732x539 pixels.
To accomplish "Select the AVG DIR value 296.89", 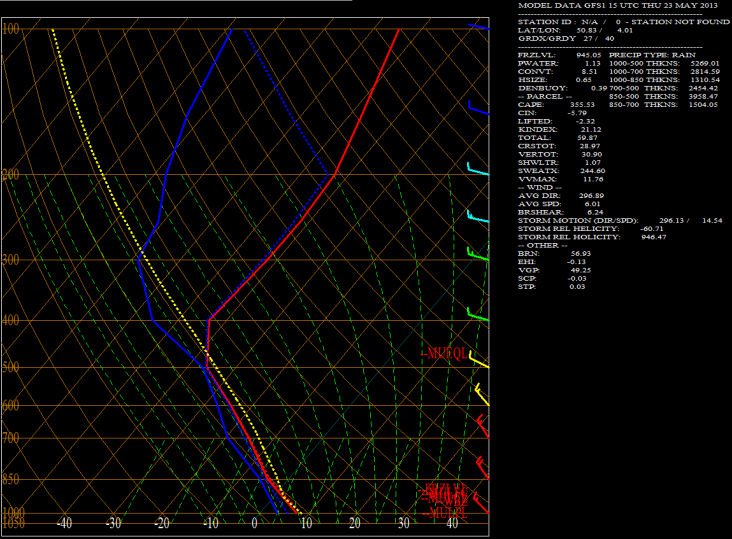I will point(592,196).
